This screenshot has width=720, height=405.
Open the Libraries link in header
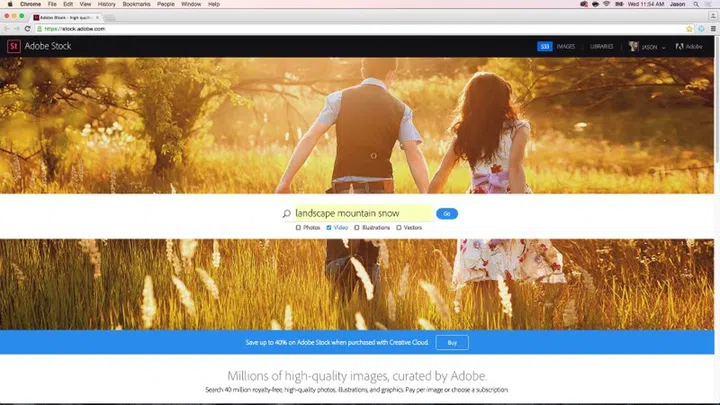(602, 46)
